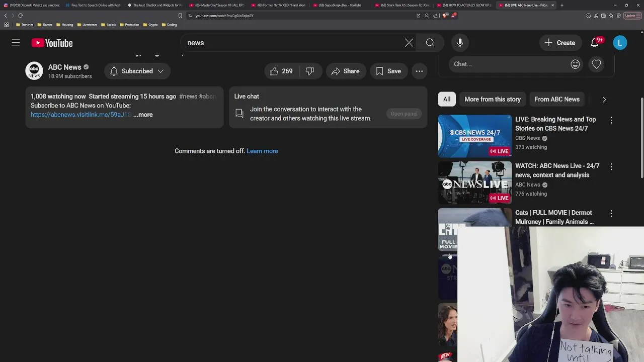The height and width of the screenshot is (362, 644).
Task: Open ABC News channel avatar
Action: coord(34,71)
